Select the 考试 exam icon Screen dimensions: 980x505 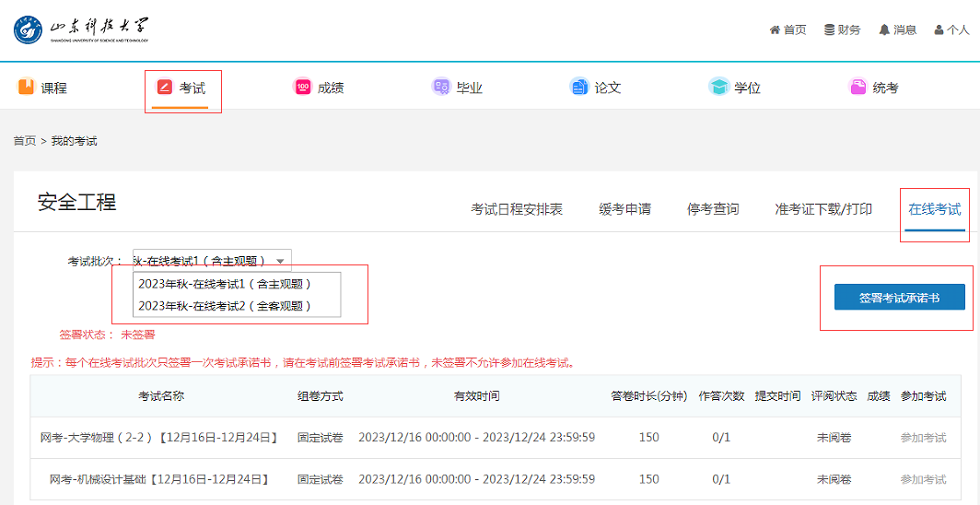[165, 88]
